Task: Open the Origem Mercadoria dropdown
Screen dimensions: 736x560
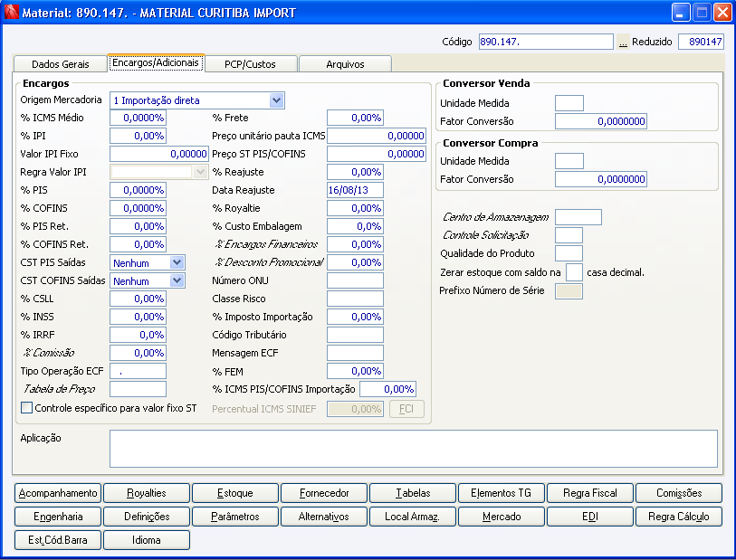Action: (276, 100)
